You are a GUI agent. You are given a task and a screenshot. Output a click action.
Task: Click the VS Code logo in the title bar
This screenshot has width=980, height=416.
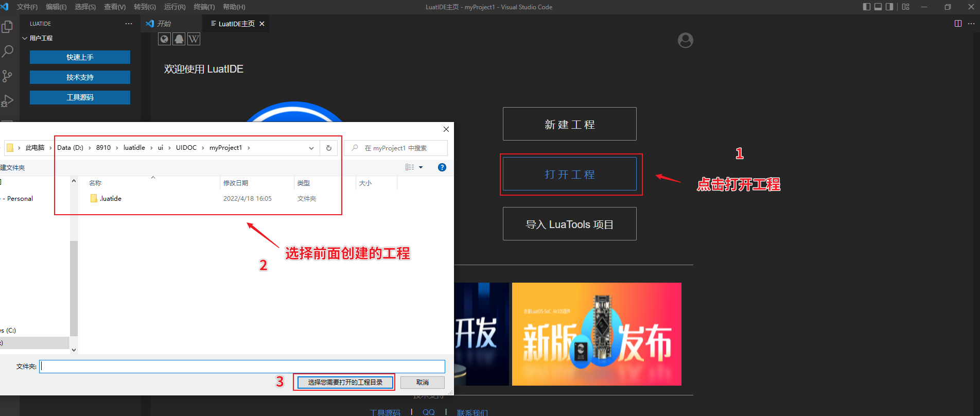click(x=5, y=7)
